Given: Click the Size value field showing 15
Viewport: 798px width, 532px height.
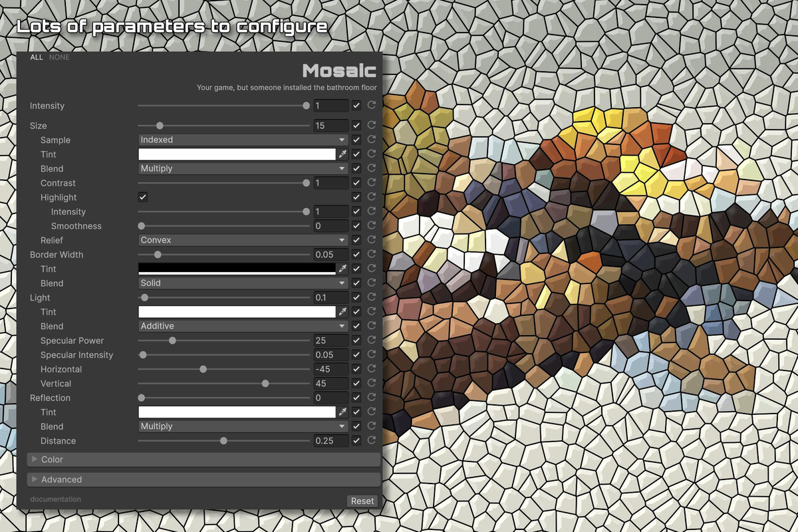Looking at the screenshot, I should (331, 125).
